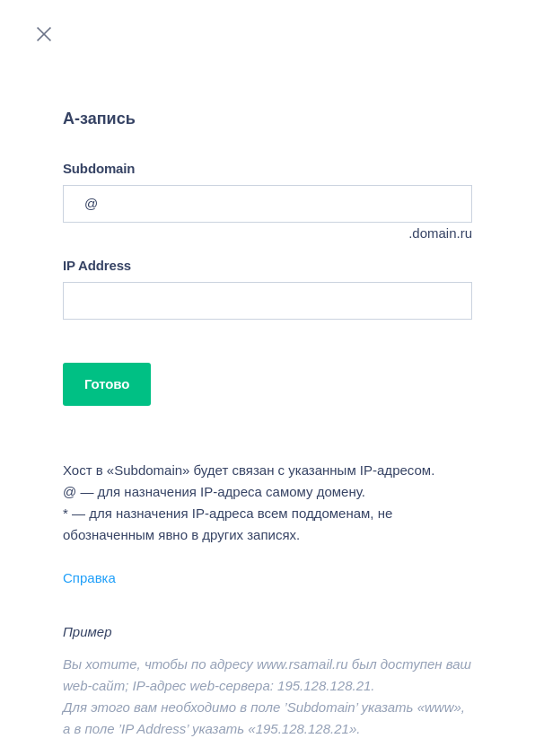
Task: Click the Хост в «Subdomain» description text
Action: pos(248,470)
